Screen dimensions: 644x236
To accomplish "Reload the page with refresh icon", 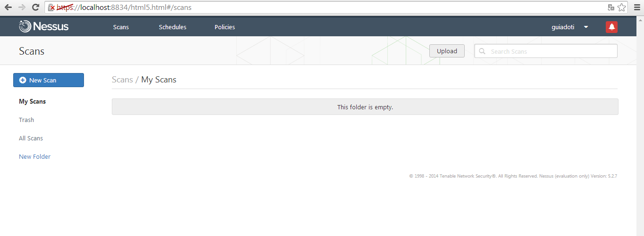I will (x=35, y=8).
